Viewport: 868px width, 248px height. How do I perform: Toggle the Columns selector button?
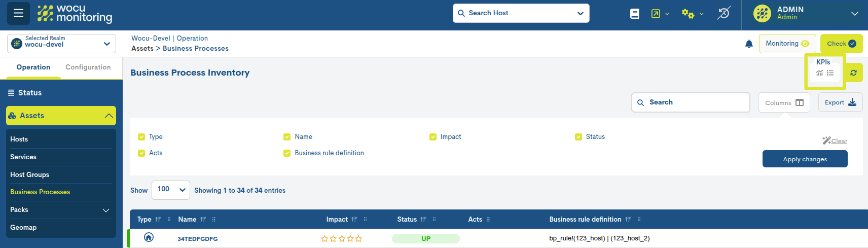[784, 102]
